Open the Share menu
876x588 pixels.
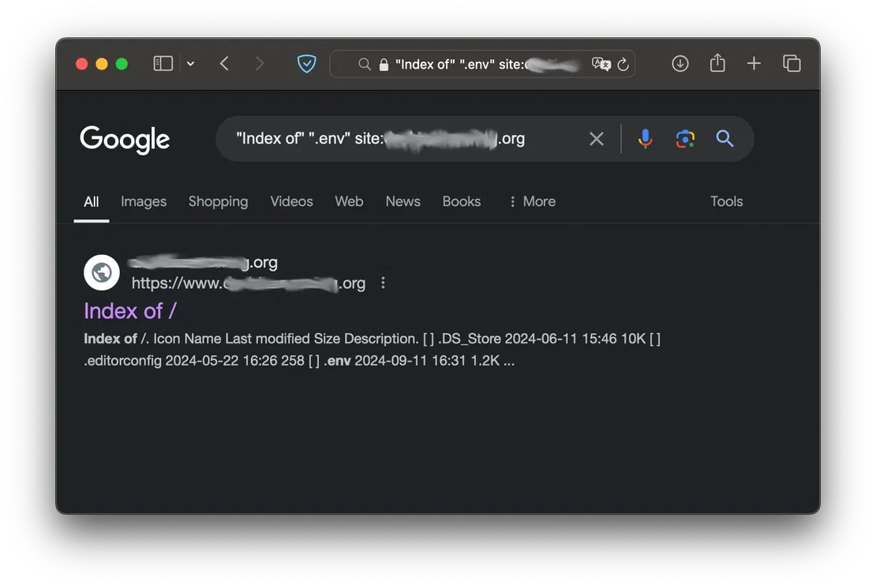click(x=717, y=62)
